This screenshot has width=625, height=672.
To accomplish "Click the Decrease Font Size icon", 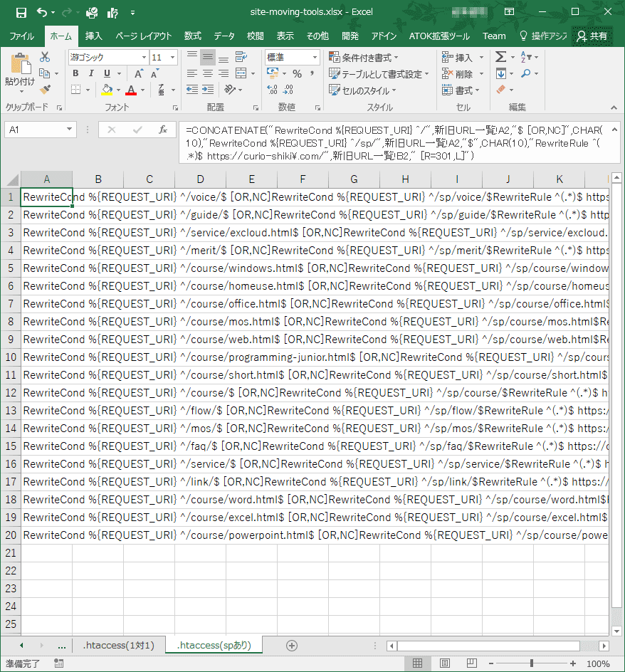I will (154, 74).
